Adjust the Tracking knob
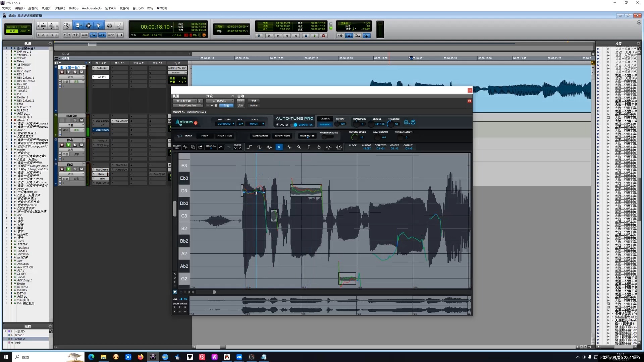This screenshot has height=362, width=644. (x=390, y=124)
